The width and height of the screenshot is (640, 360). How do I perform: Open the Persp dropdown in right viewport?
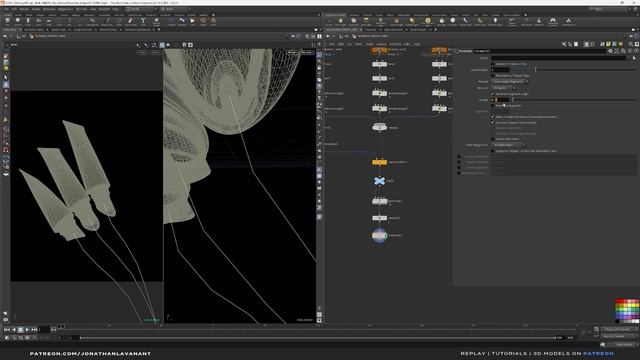click(292, 52)
